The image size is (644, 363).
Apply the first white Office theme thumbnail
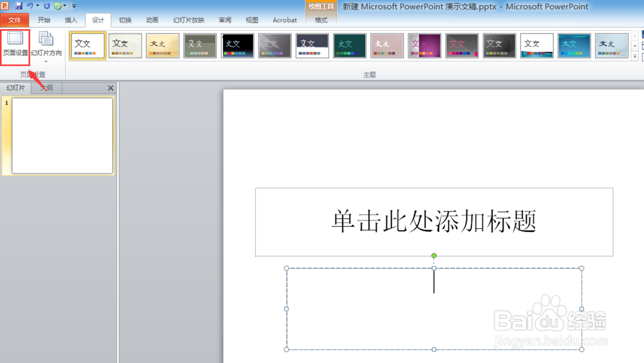(88, 46)
